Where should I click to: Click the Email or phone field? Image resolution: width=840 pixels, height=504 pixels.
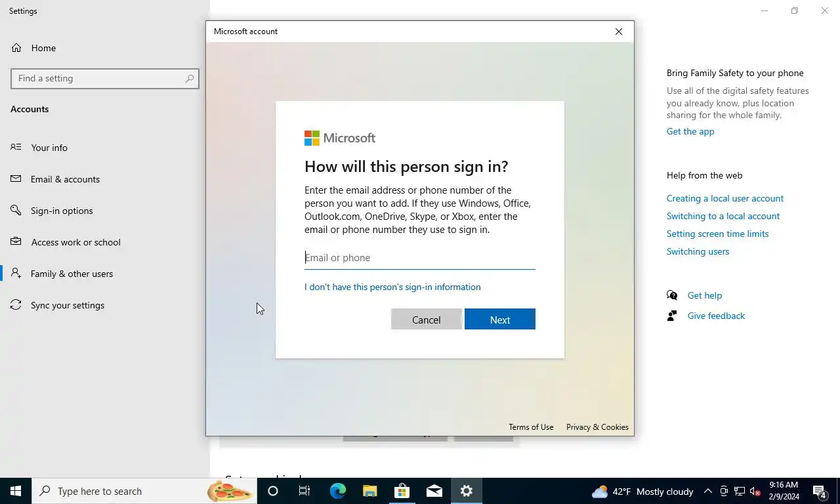click(420, 258)
